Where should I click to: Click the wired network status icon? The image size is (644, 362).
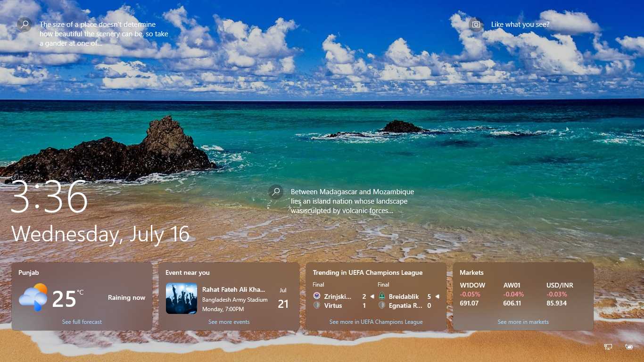[x=608, y=347]
